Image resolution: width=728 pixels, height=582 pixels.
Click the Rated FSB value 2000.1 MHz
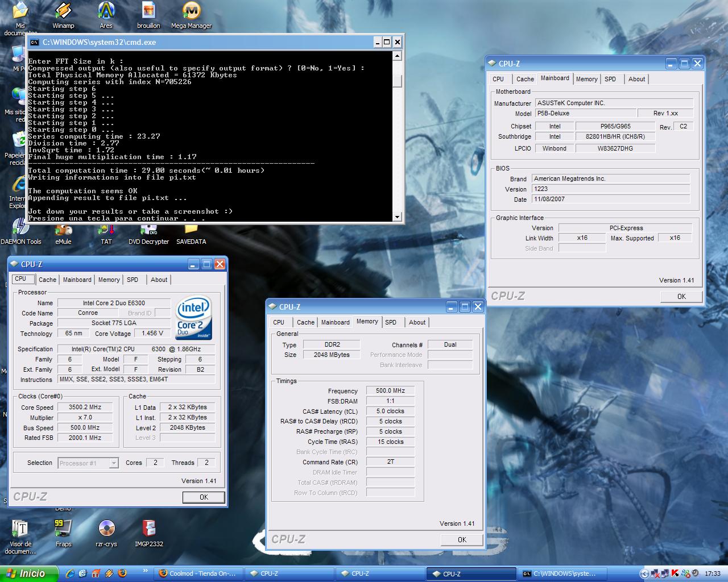tap(85, 438)
